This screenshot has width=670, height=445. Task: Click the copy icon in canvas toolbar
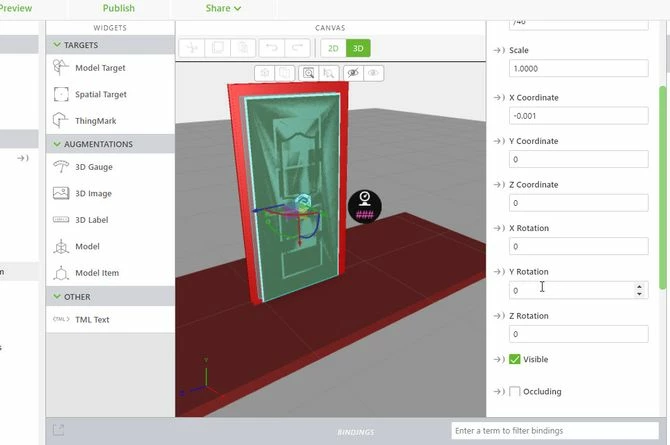pos(218,48)
